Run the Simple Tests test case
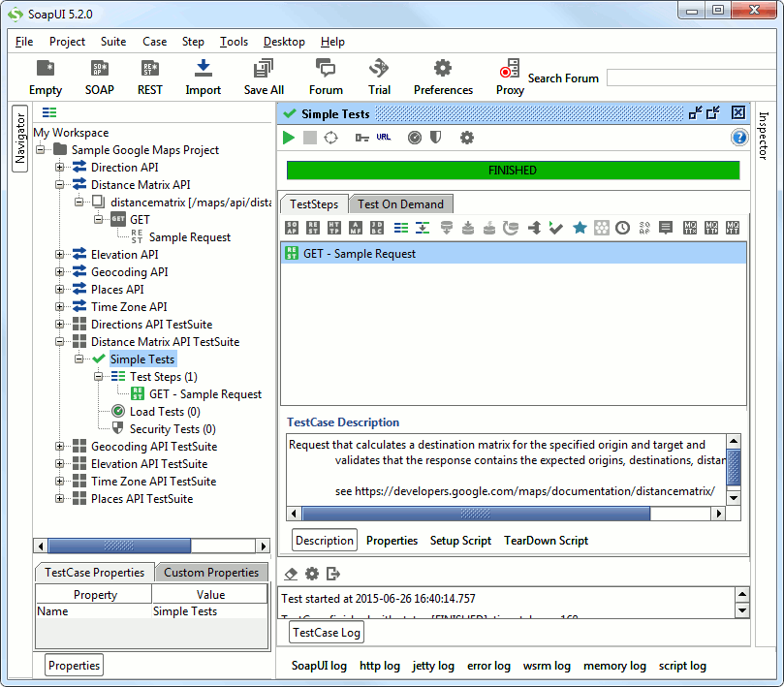 (289, 138)
